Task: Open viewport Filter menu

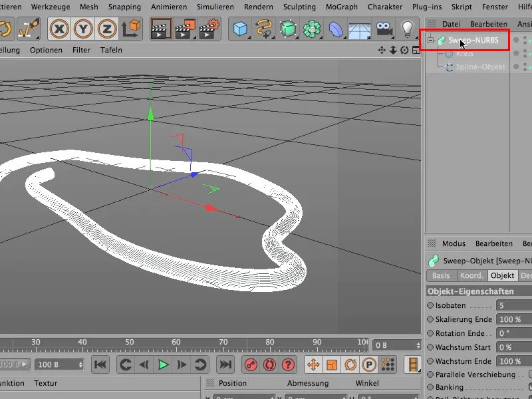Action: pyautogui.click(x=81, y=50)
